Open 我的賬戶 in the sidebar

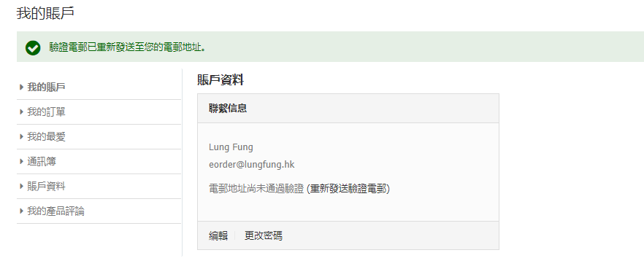coord(46,87)
